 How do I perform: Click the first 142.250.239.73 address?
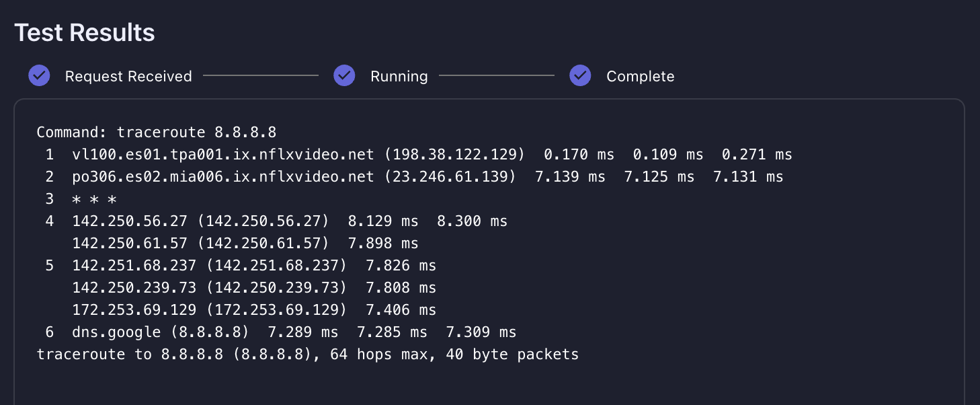coord(134,288)
